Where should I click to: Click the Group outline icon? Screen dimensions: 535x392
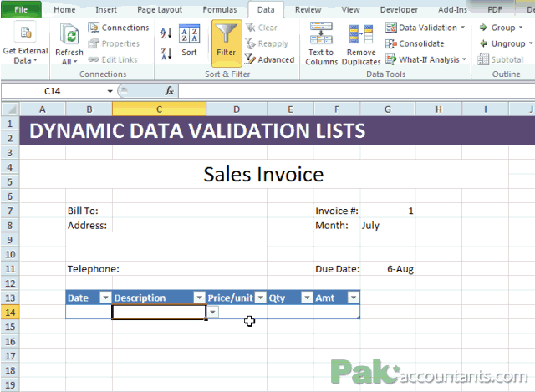pyautogui.click(x=483, y=28)
